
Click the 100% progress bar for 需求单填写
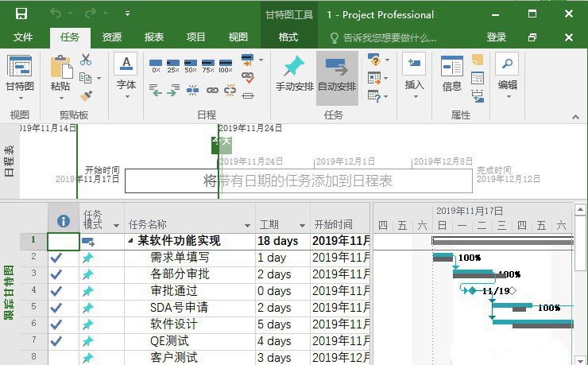coord(443,257)
